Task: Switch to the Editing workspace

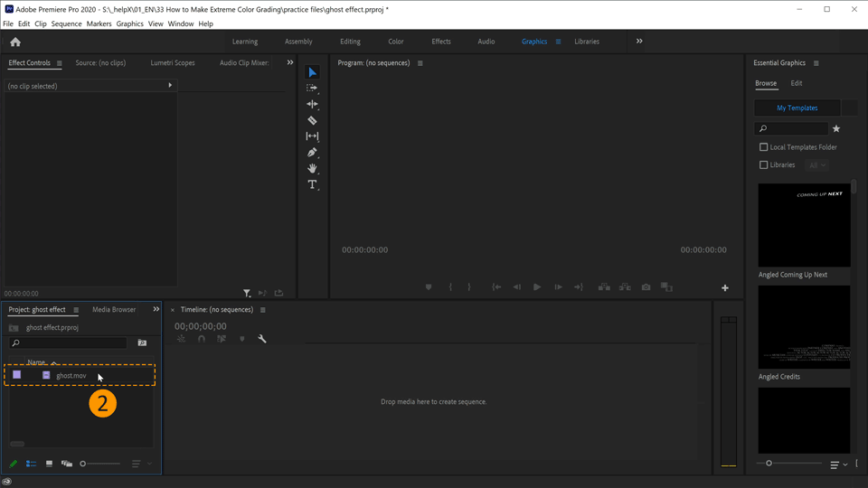Action: click(350, 42)
